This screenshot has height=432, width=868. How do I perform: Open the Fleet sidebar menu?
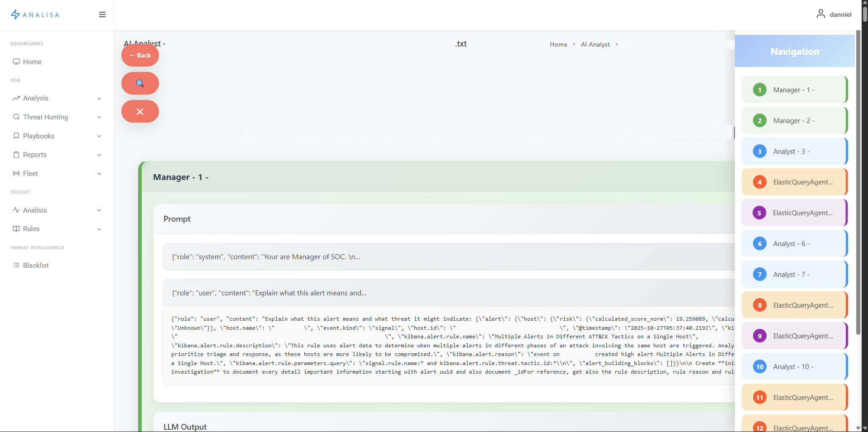pos(57,173)
